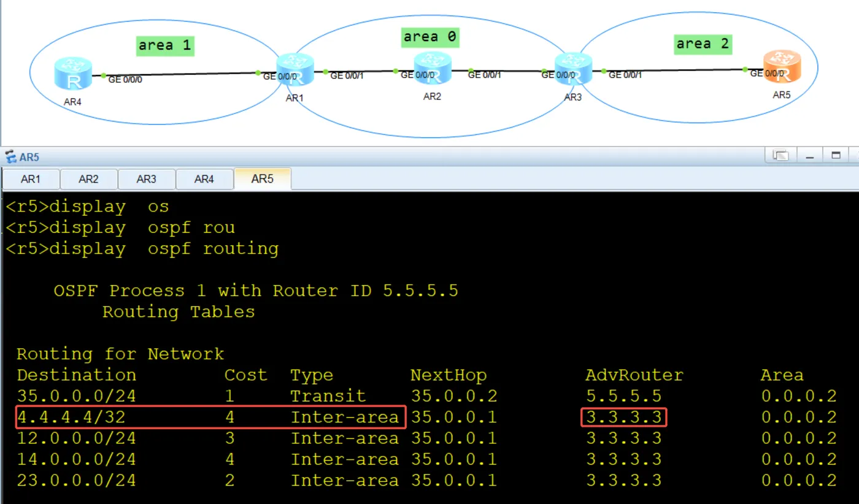Click the "Routing for Network" heading
The height and width of the screenshot is (504, 859).
[x=120, y=354]
